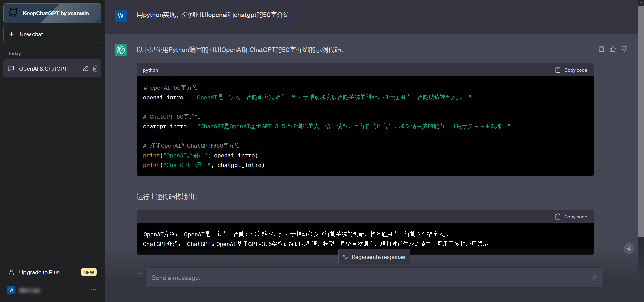Click the python language label
This screenshot has height=302, width=644.
(150, 70)
